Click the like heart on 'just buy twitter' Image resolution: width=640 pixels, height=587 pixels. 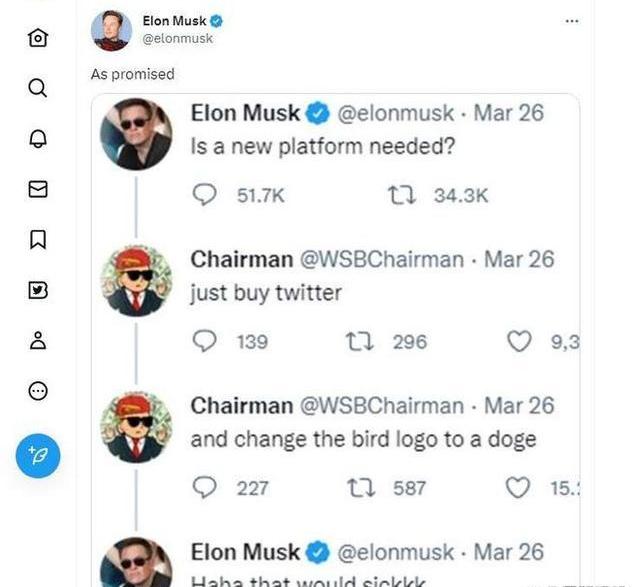tap(519, 342)
